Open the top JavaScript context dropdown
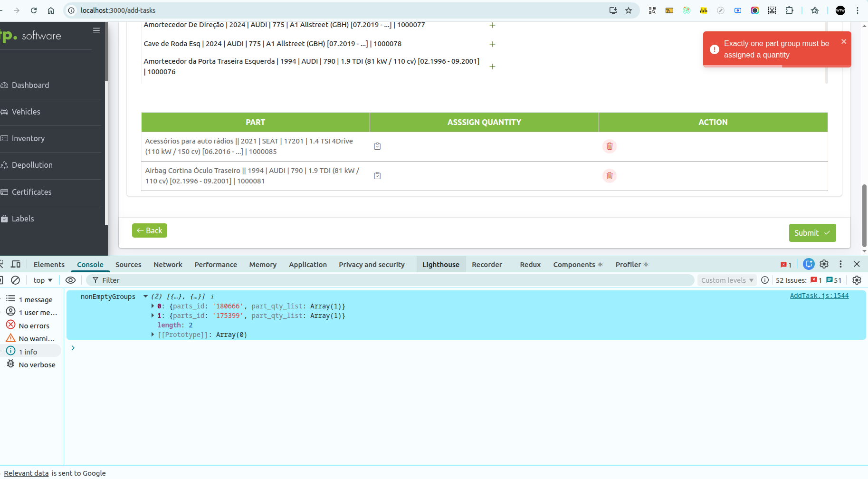This screenshot has height=479, width=868. 43,280
